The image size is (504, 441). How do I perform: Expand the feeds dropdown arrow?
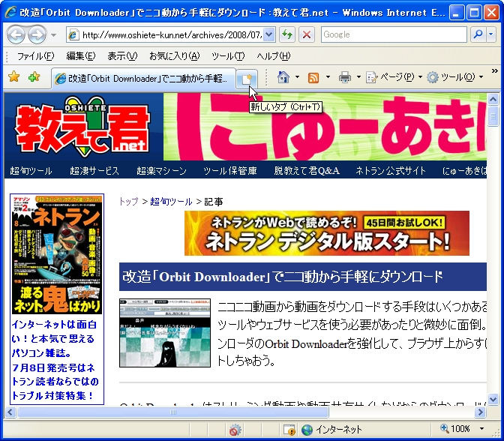point(328,77)
